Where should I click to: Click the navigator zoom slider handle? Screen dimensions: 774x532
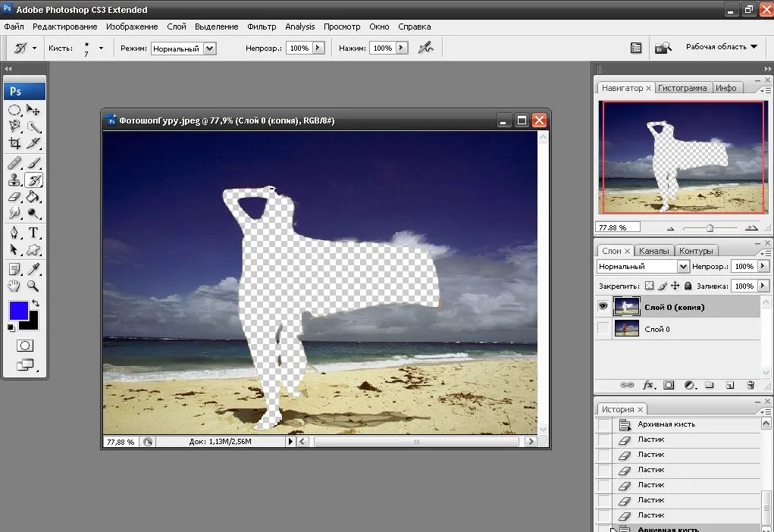pyautogui.click(x=710, y=228)
